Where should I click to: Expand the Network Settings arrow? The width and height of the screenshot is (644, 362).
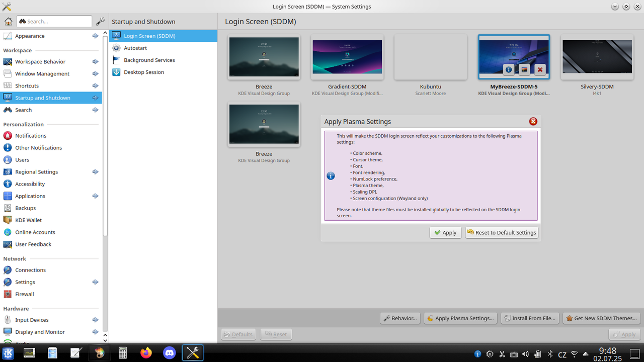(95, 282)
